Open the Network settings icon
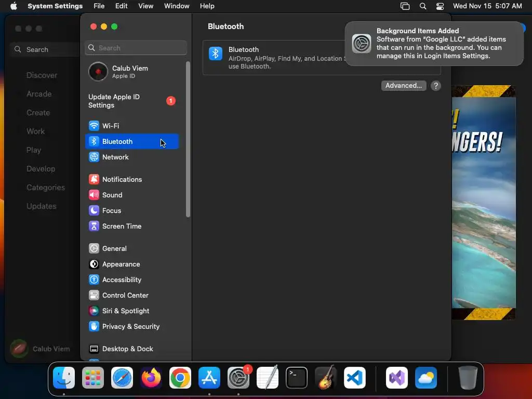The height and width of the screenshot is (399, 532). [94, 157]
